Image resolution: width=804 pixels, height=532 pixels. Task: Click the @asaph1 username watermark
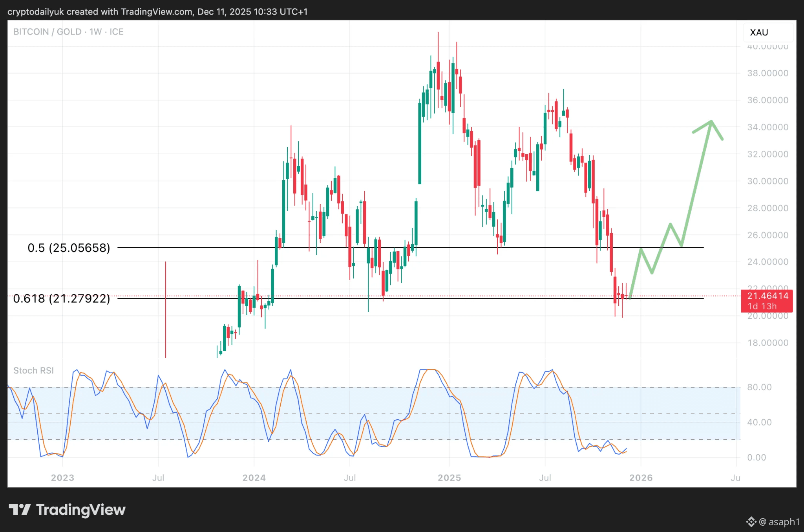(x=779, y=522)
